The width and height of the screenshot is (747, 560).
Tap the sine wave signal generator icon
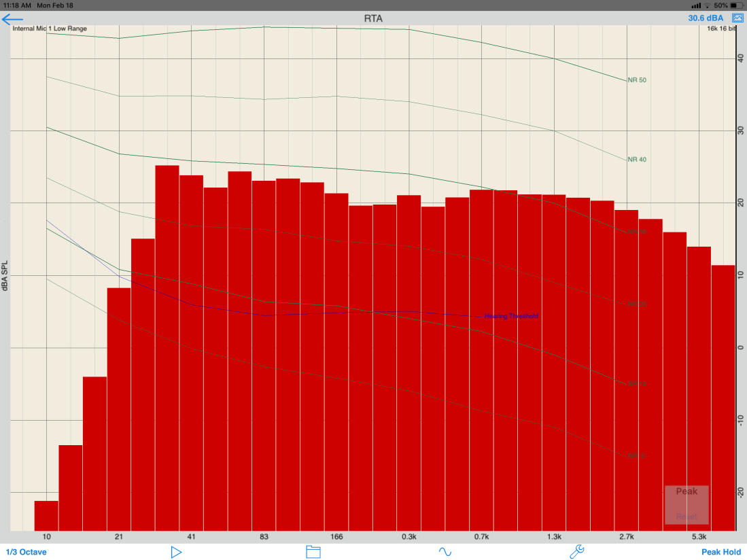445,552
